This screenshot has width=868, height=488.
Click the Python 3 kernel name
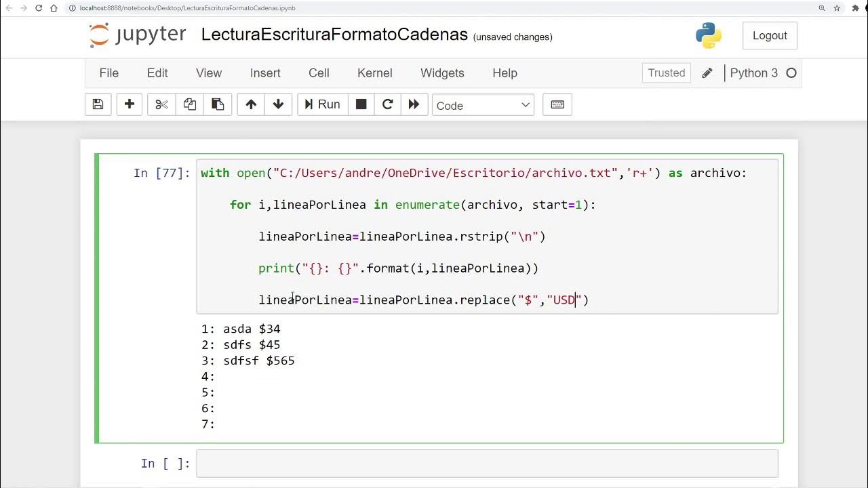[753, 73]
